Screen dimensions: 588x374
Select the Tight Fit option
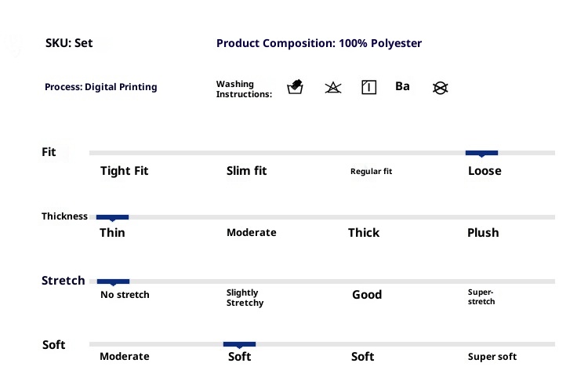tap(124, 171)
